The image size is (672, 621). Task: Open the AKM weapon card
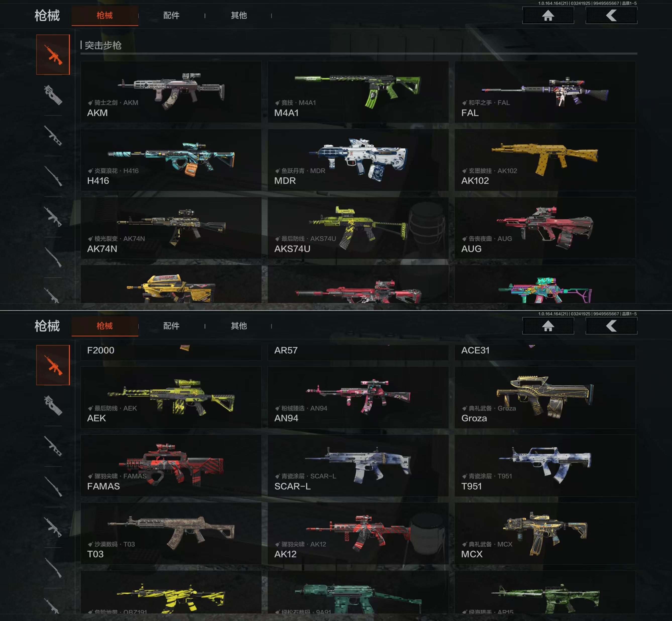pyautogui.click(x=171, y=92)
